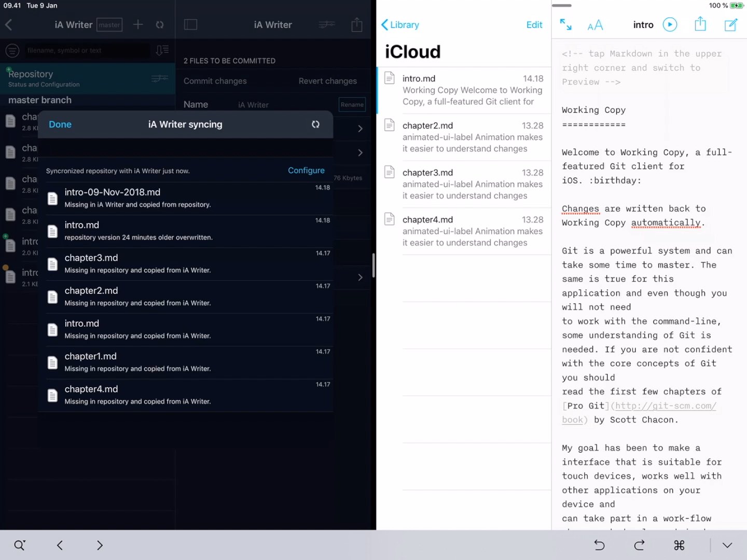The image size is (747, 560).
Task: Tap undo icon in keyboard bar
Action: (x=599, y=545)
